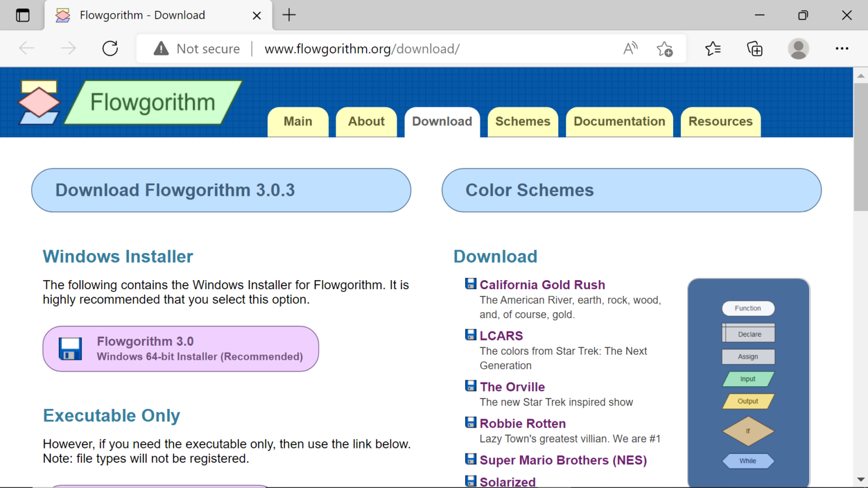Click the Not secure warning icon

coord(160,49)
